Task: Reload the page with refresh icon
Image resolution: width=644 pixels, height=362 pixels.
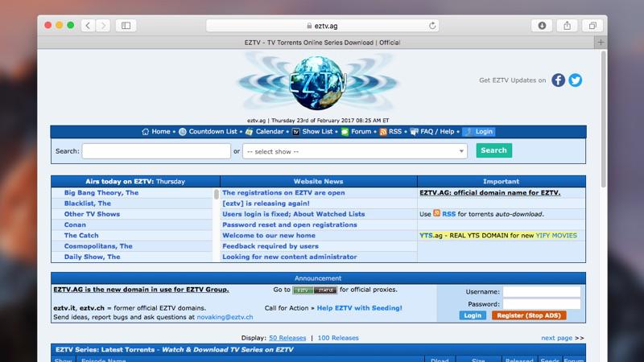Action: 432,26
